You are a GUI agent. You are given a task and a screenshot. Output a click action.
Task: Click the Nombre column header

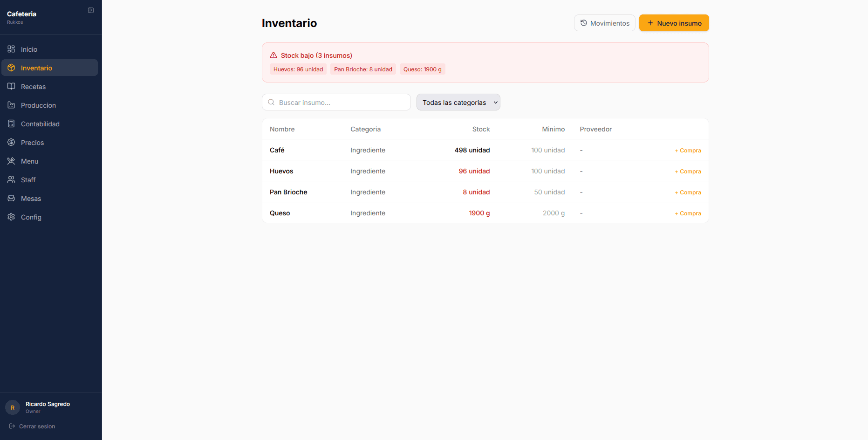pyautogui.click(x=282, y=129)
